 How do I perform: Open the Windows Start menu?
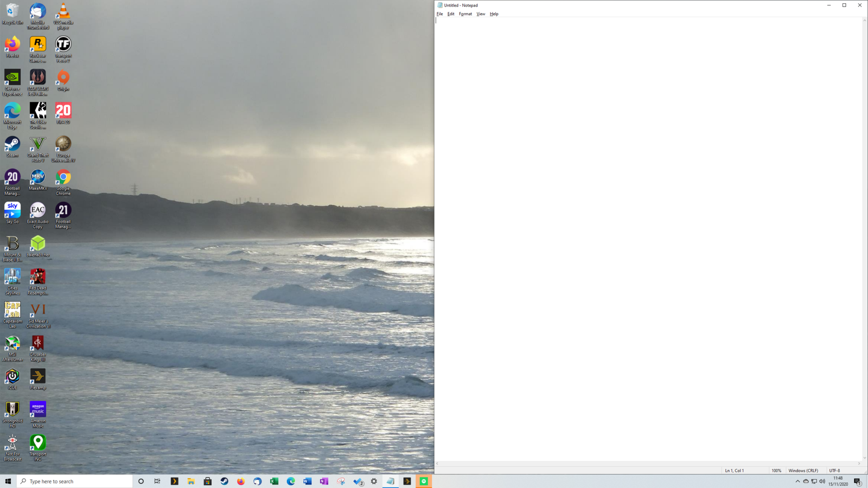pos(8,481)
